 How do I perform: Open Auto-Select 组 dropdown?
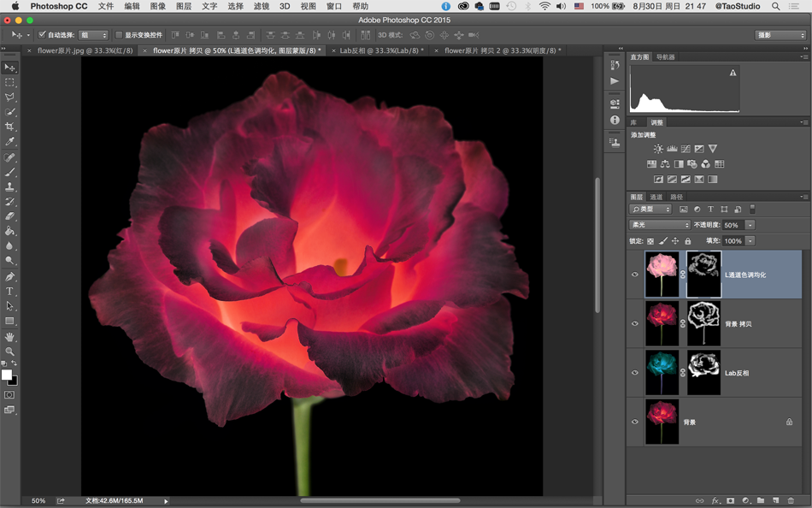pos(93,35)
